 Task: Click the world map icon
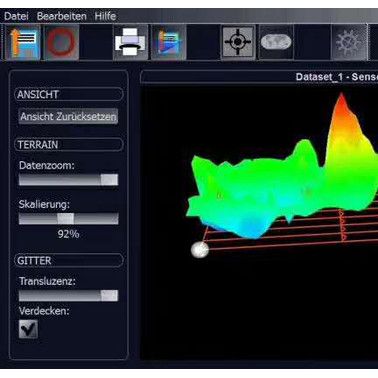pyautogui.click(x=276, y=42)
